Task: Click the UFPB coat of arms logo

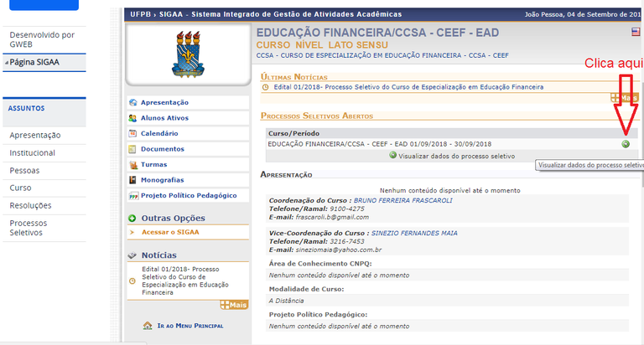Action: click(188, 54)
